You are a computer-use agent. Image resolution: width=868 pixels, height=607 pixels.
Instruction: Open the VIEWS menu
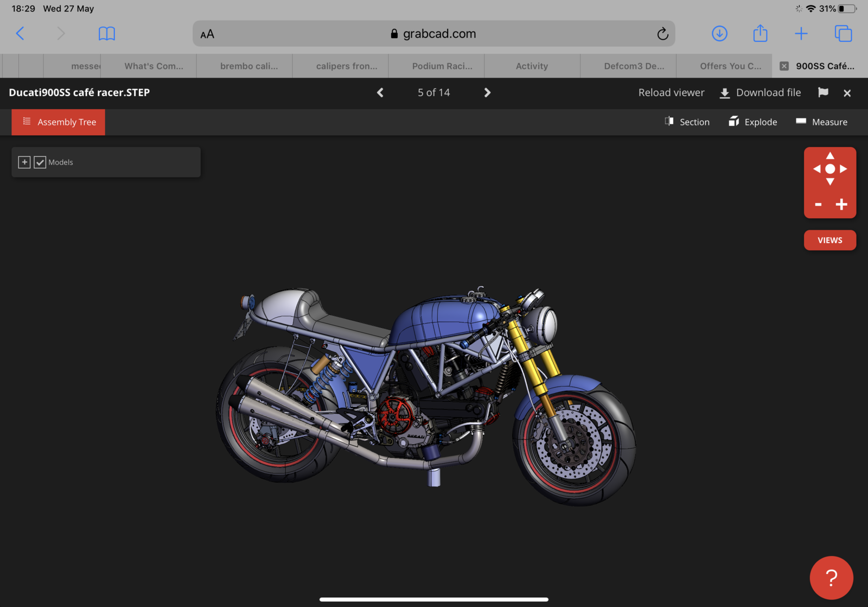tap(830, 240)
